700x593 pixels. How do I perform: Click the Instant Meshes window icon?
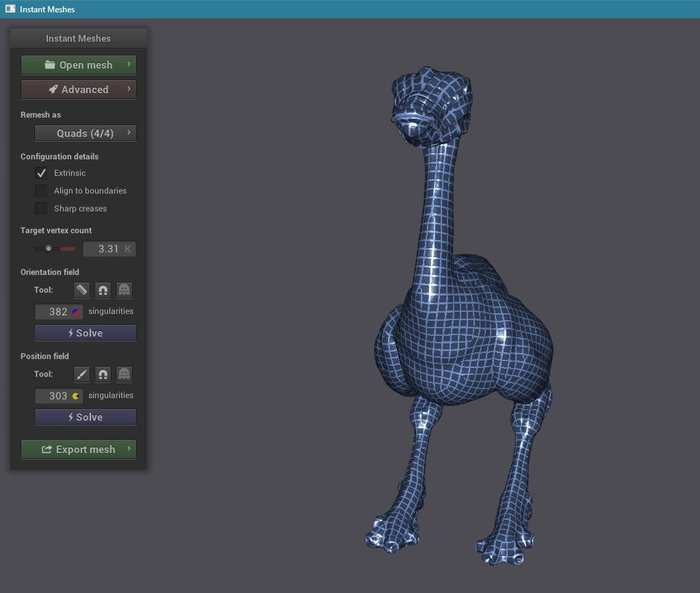(x=10, y=9)
